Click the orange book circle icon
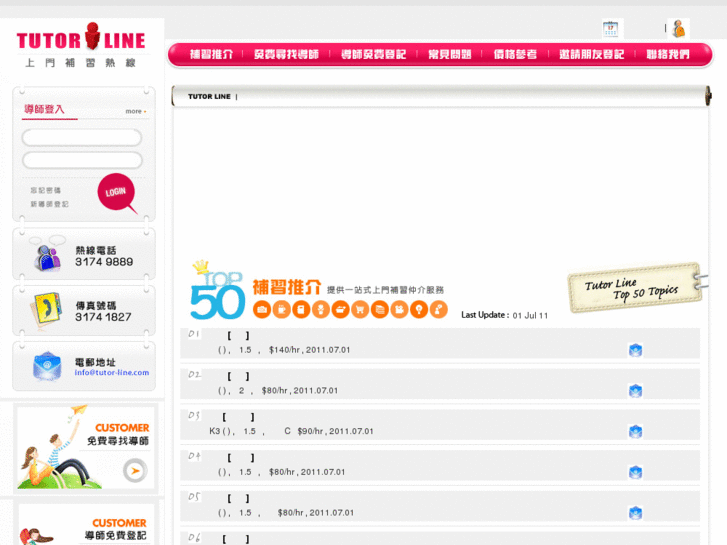Screen dimensions: 727x545 pyautogui.click(x=301, y=309)
